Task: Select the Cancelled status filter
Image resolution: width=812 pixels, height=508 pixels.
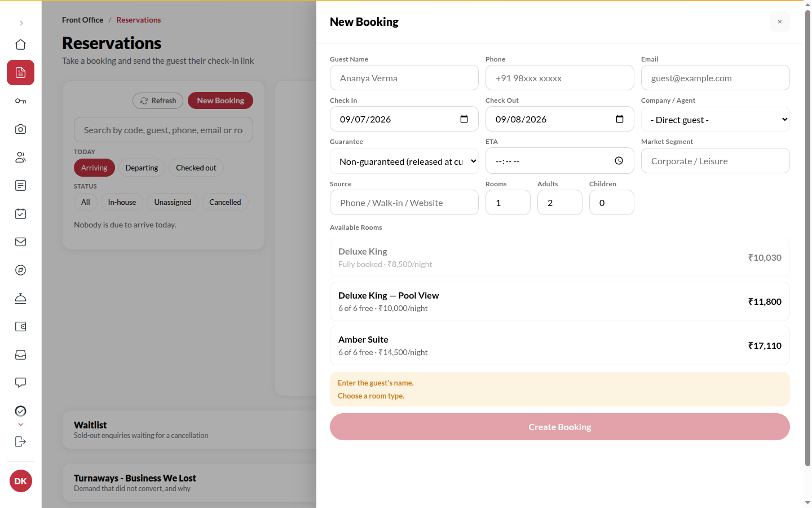Action: tap(225, 202)
